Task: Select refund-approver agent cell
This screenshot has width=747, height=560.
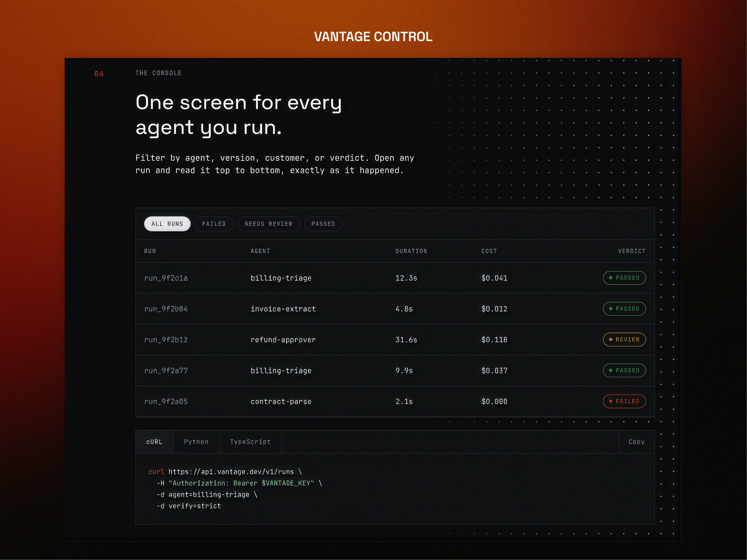Action: (x=283, y=339)
